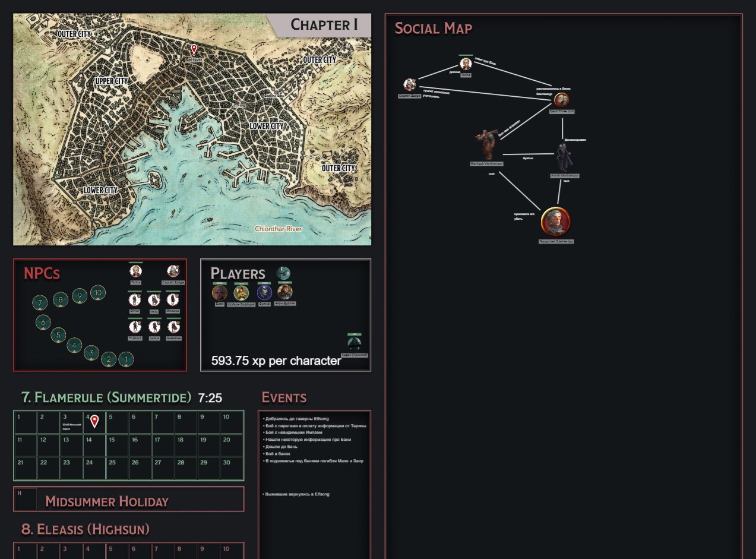Click '593.75 xp per character' text

pos(276,361)
